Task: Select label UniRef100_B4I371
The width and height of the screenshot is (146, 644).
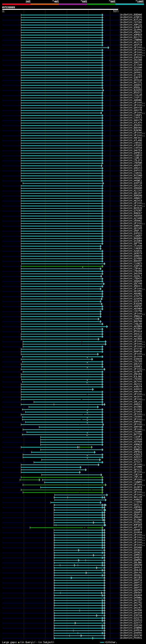Action: (x=131, y=82)
